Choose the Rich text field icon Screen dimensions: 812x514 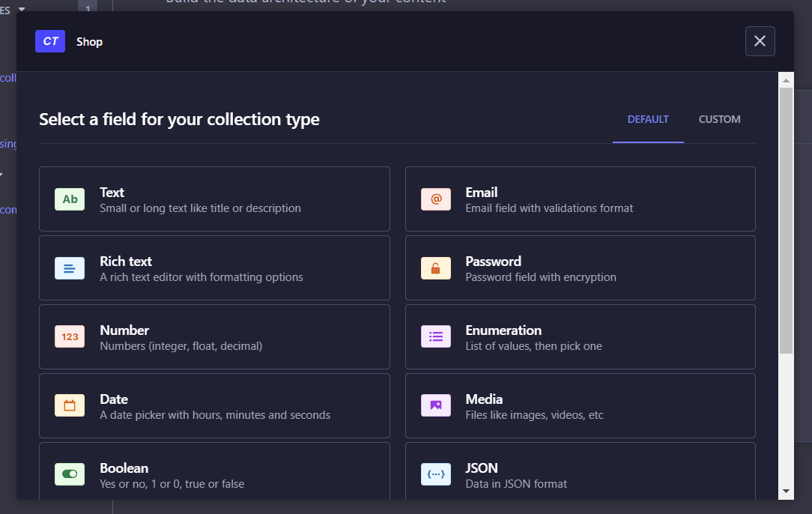point(70,268)
